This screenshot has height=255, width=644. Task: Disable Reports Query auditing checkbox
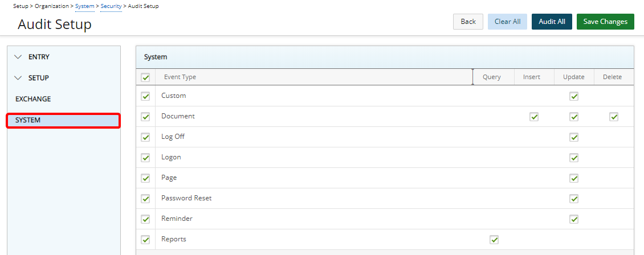coord(494,240)
